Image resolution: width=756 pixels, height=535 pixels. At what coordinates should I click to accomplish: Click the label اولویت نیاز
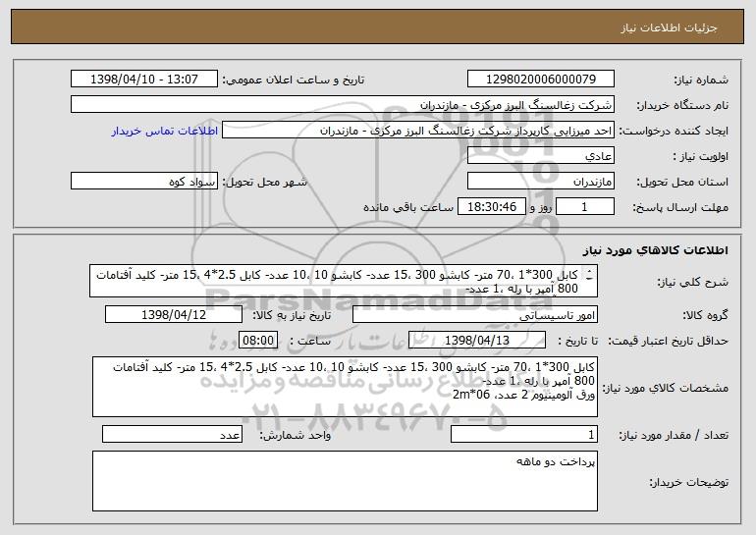[x=701, y=156]
